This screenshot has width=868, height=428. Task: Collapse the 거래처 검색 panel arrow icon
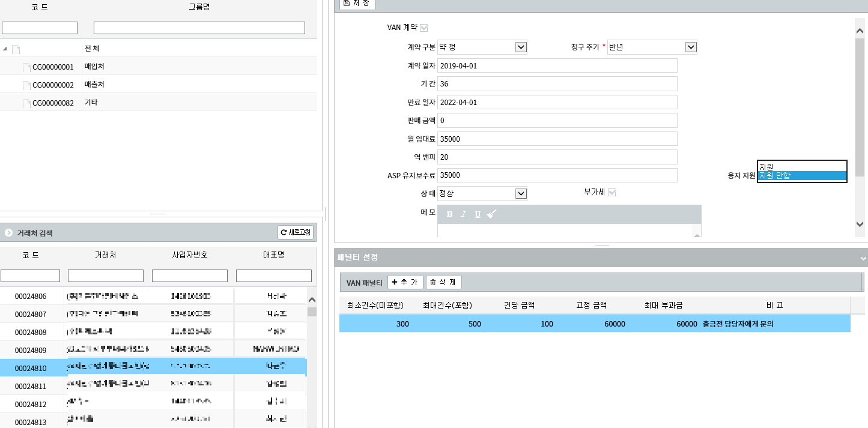8,232
